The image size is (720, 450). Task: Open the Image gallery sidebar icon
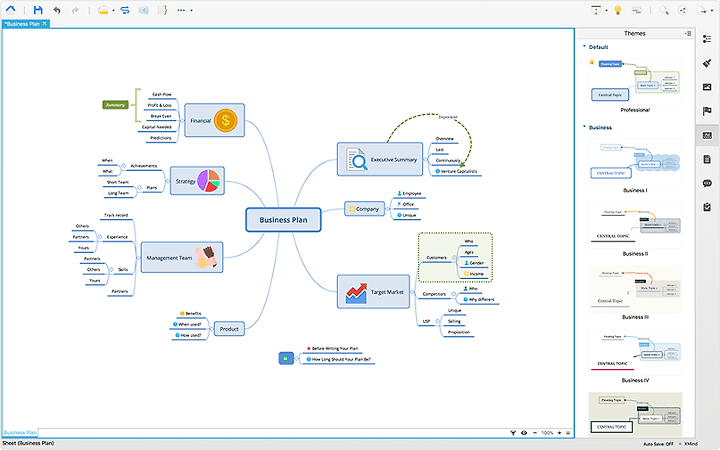(707, 87)
